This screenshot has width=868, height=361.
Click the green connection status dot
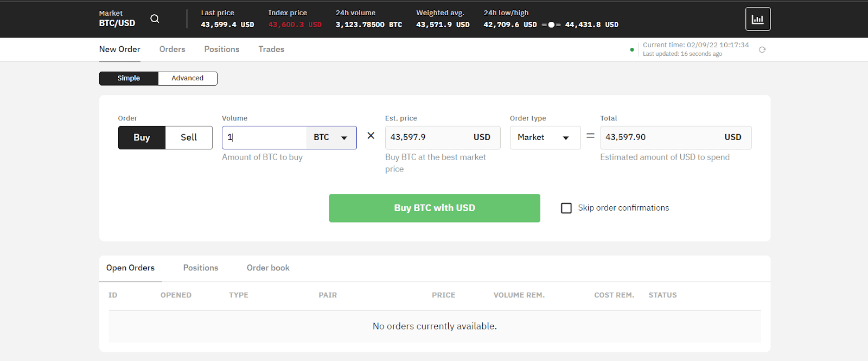(x=632, y=50)
